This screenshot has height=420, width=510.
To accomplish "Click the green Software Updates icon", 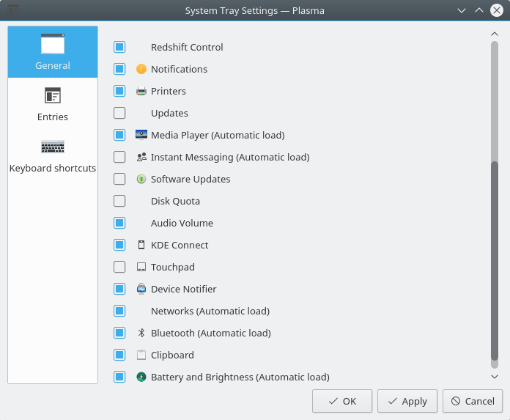I will point(141,179).
